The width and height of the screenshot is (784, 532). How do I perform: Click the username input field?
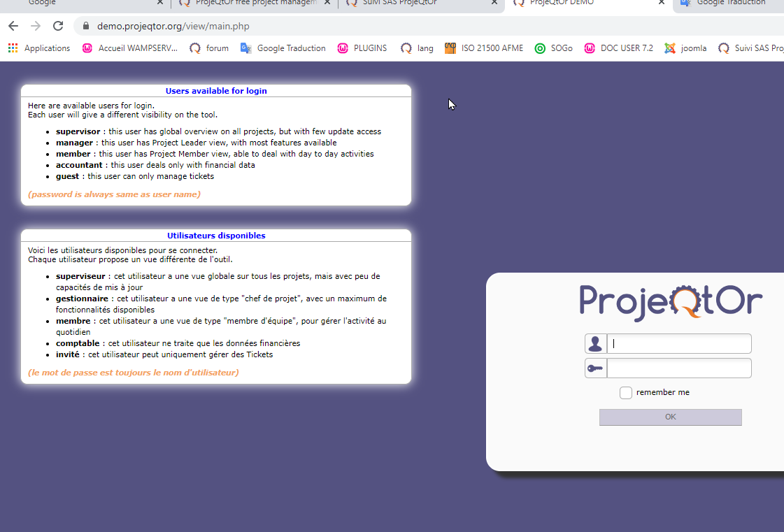coord(678,343)
